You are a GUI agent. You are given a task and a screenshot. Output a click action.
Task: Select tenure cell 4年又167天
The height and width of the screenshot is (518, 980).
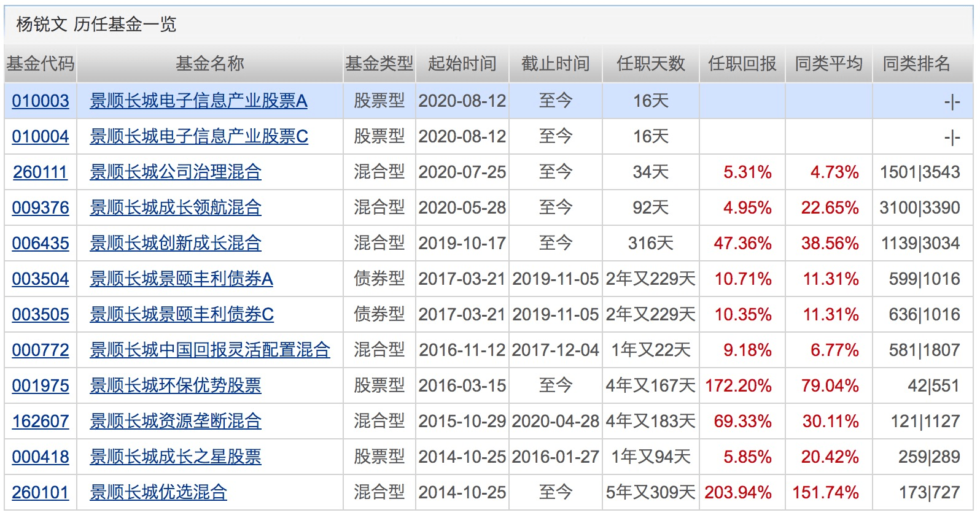pyautogui.click(x=651, y=385)
